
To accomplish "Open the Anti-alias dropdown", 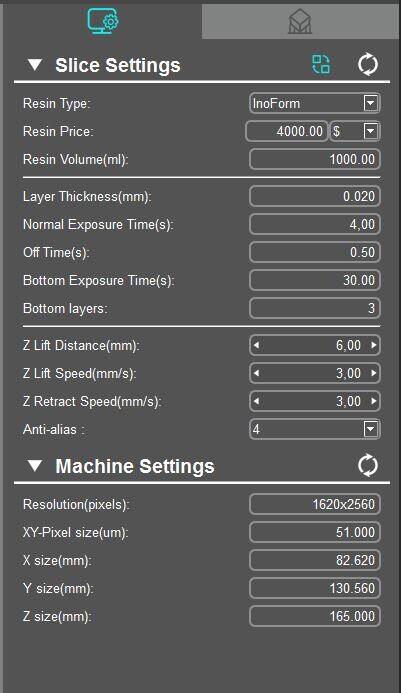I will click(x=314, y=429).
